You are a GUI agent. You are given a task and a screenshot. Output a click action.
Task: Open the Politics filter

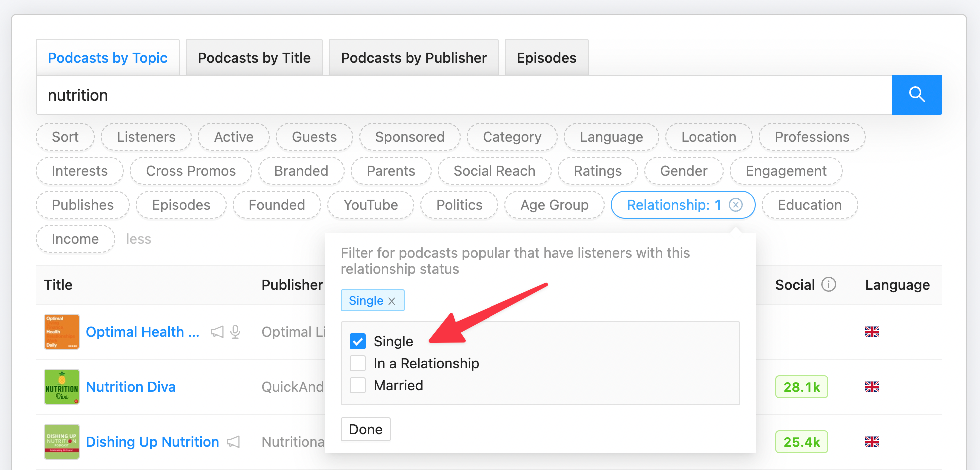tap(459, 205)
